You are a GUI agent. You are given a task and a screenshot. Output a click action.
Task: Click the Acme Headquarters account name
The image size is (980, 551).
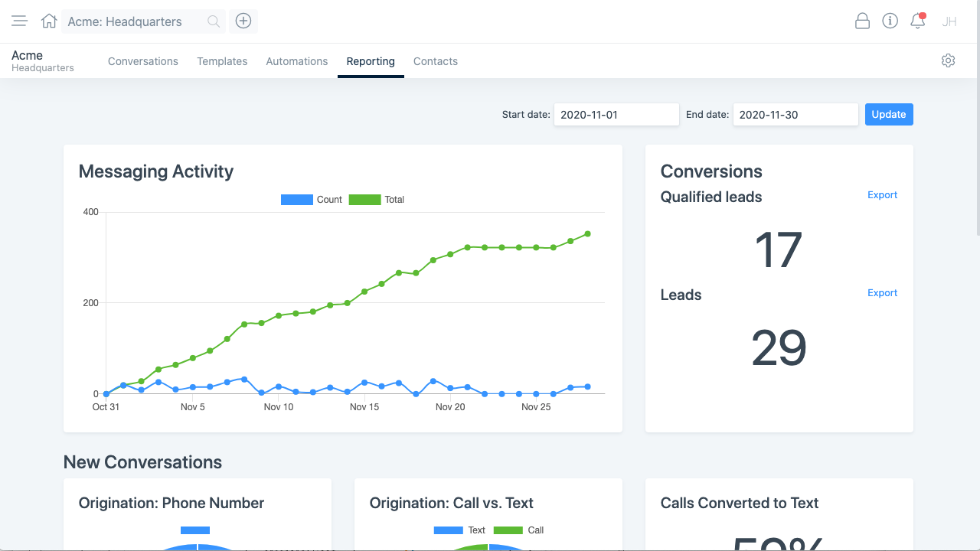[43, 61]
